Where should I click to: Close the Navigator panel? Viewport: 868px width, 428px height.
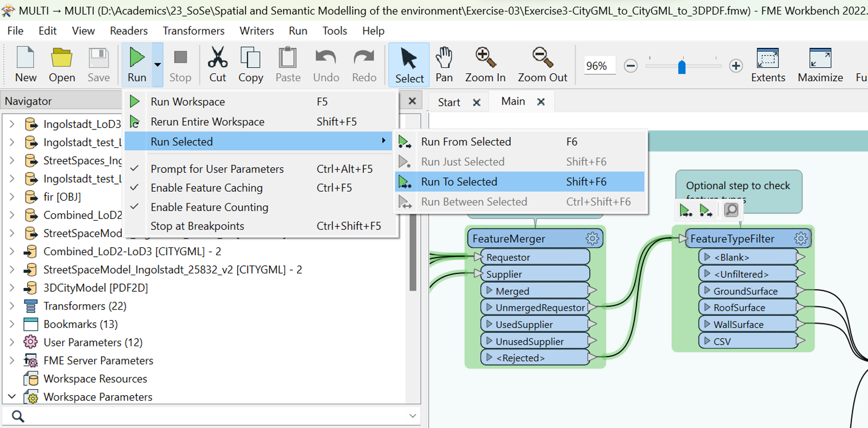(x=412, y=101)
